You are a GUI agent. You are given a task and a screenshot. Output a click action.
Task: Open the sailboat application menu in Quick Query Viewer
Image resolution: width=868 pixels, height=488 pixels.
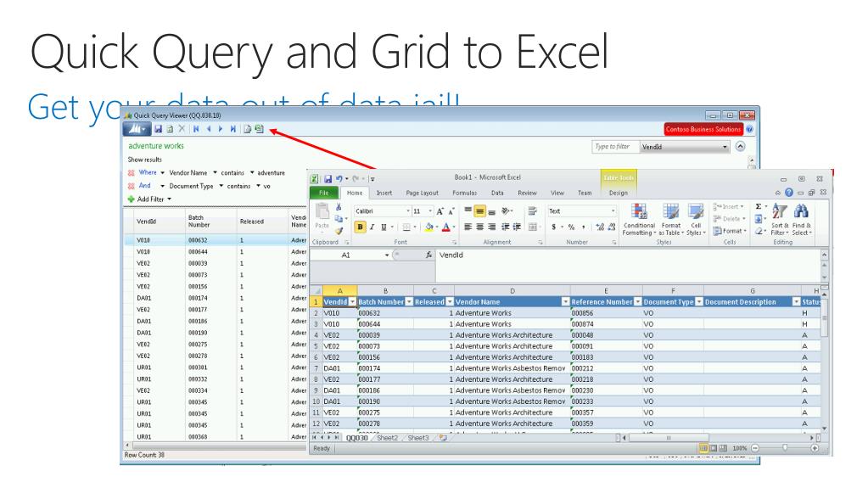point(136,129)
